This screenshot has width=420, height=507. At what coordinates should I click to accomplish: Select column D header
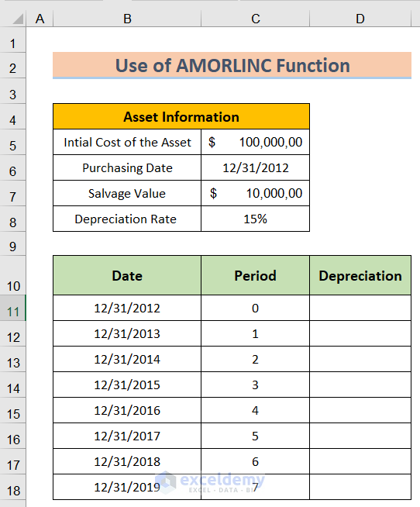tap(360, 19)
